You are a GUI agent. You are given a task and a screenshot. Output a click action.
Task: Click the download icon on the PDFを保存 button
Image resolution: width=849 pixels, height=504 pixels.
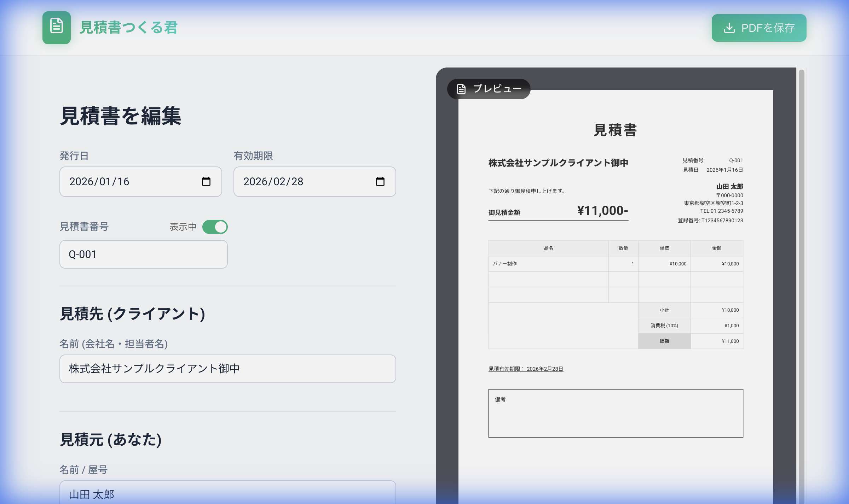tap(729, 28)
